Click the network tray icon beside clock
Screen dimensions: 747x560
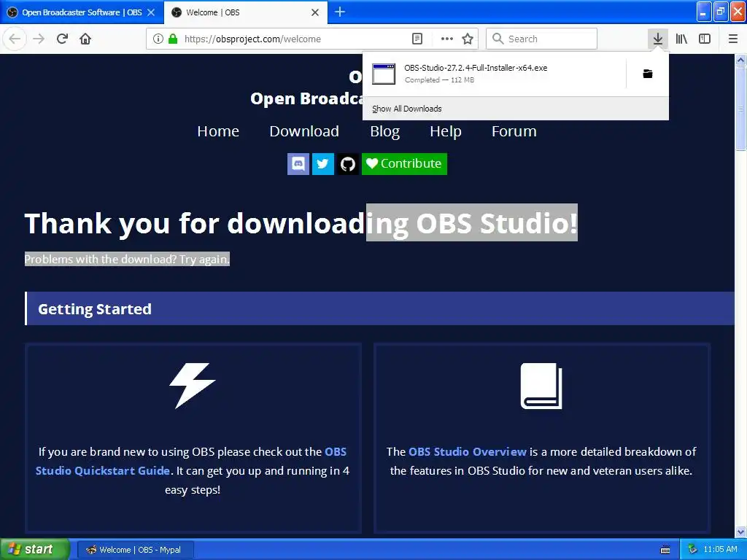point(693,550)
